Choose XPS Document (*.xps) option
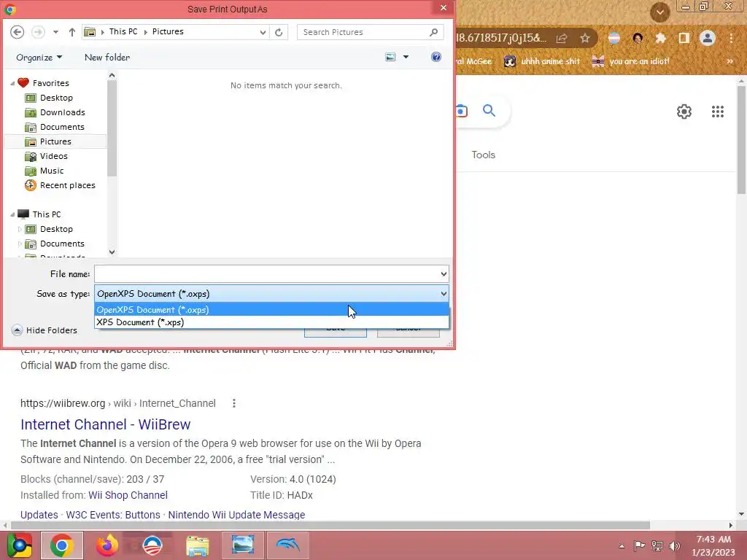747x560 pixels. [x=271, y=322]
